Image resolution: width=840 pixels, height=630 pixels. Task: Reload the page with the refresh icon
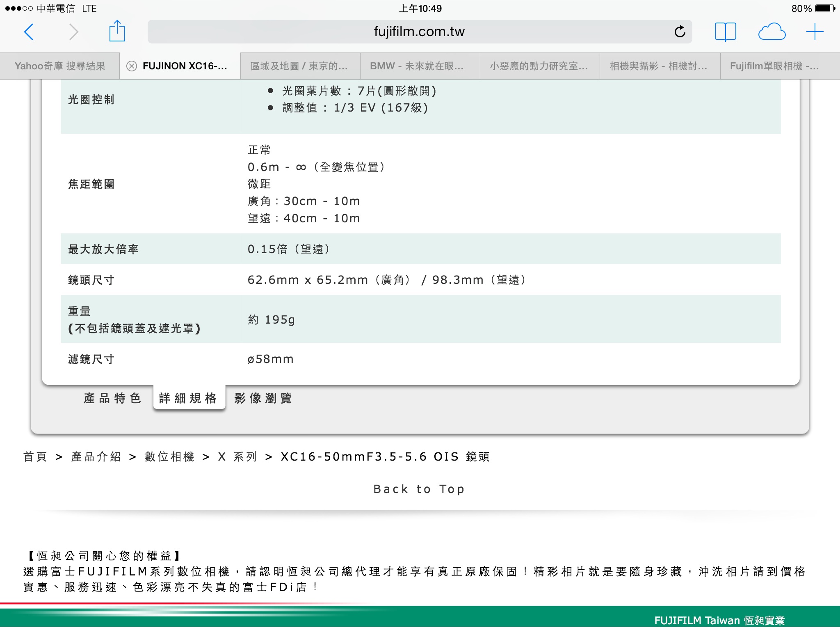coord(680,31)
